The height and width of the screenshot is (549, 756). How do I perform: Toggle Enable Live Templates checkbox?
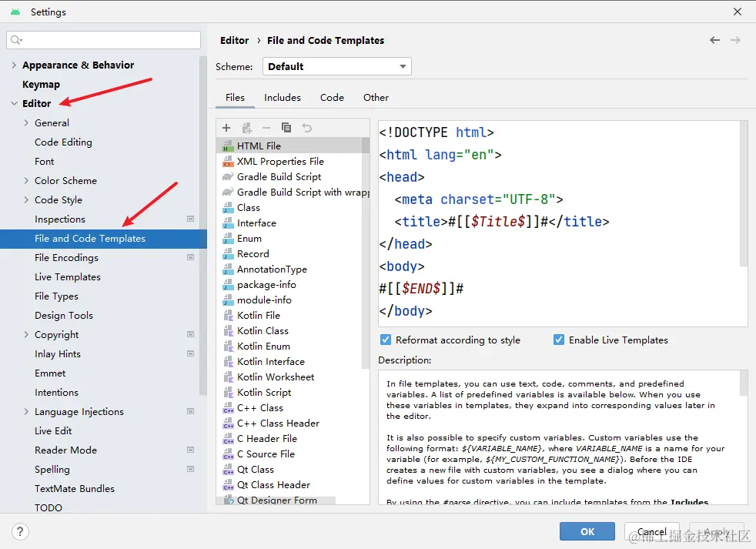pos(559,340)
